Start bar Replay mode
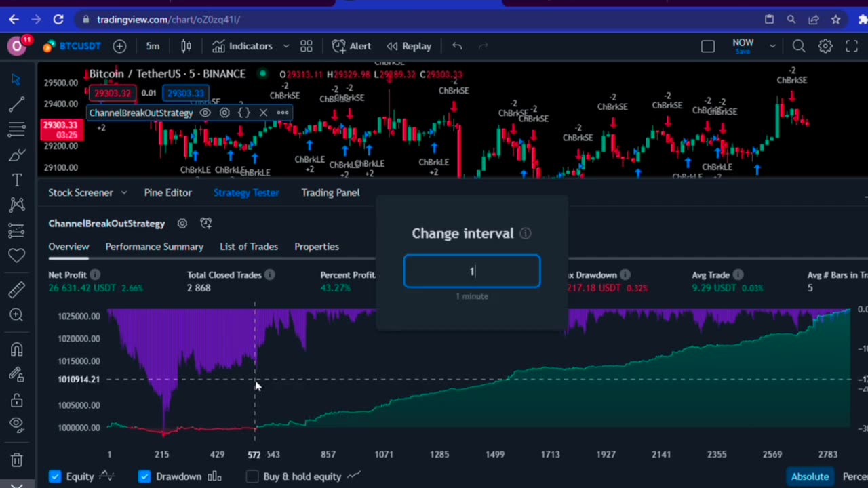The height and width of the screenshot is (488, 868). 409,46
